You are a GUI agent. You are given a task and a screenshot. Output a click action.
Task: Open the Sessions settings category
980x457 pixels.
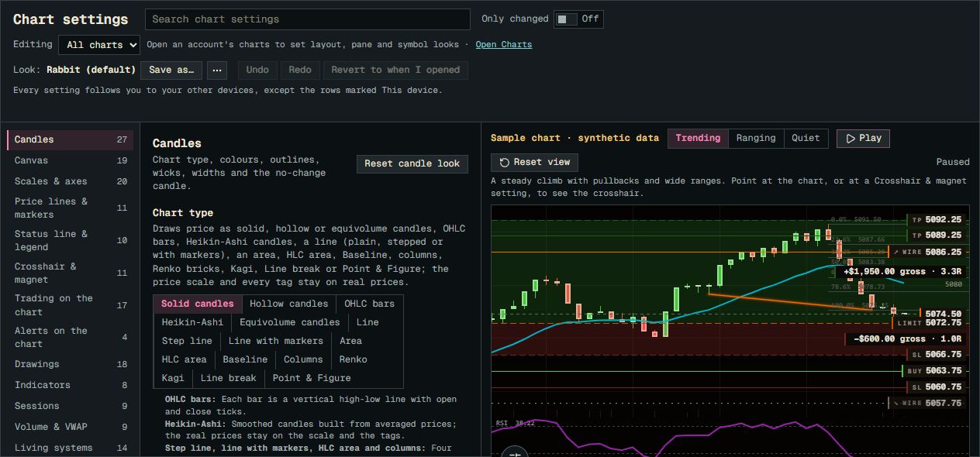[x=71, y=406]
